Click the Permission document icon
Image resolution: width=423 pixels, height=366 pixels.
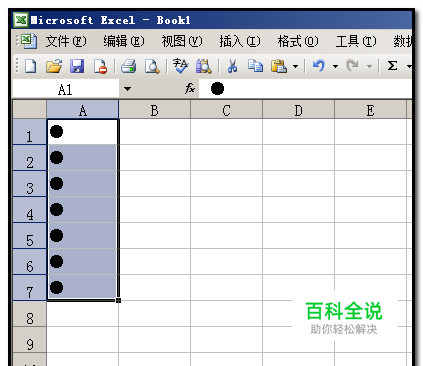(100, 66)
